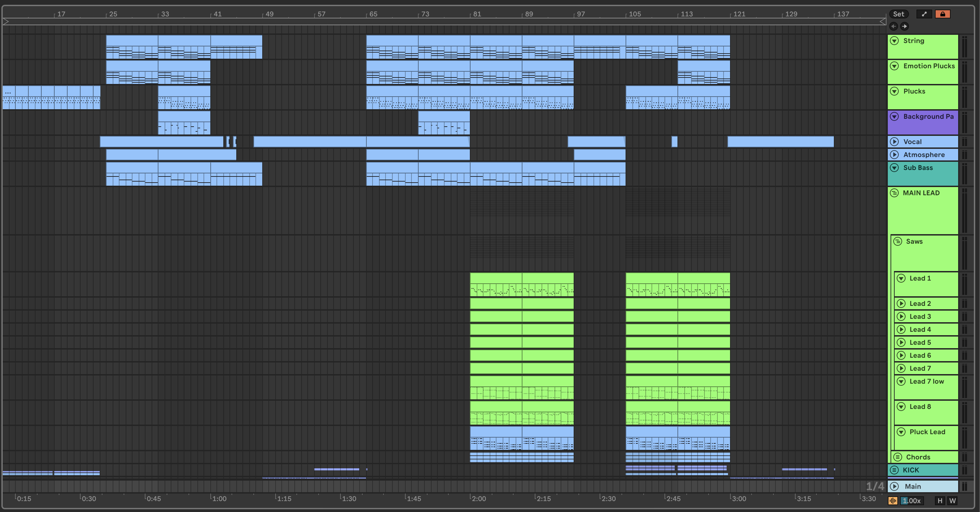Toggle the orange waveform overview button
This screenshot has width=980, height=512.
click(893, 501)
